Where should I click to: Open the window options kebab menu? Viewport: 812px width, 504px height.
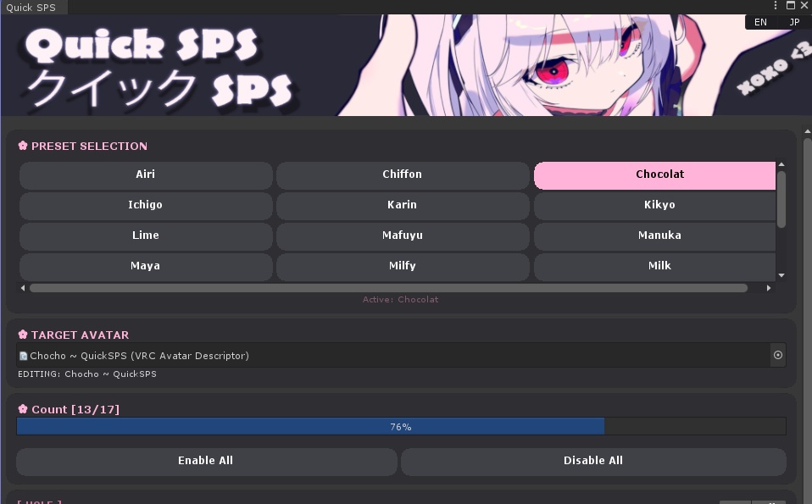[x=775, y=6]
